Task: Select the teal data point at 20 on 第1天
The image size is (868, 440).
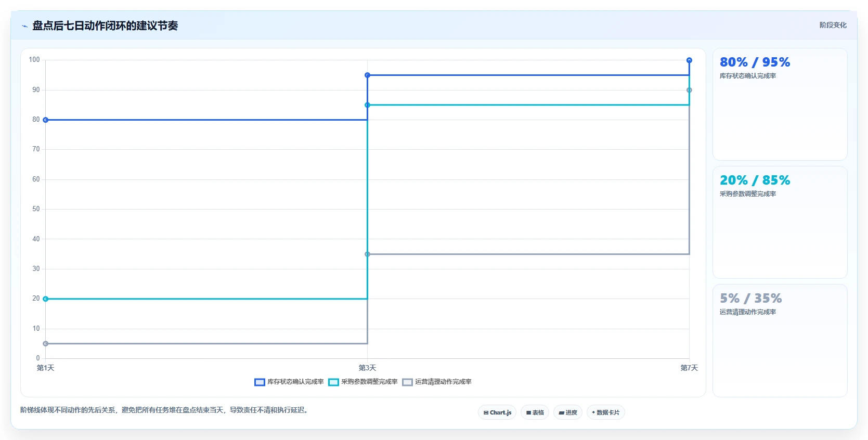Action: pos(46,299)
